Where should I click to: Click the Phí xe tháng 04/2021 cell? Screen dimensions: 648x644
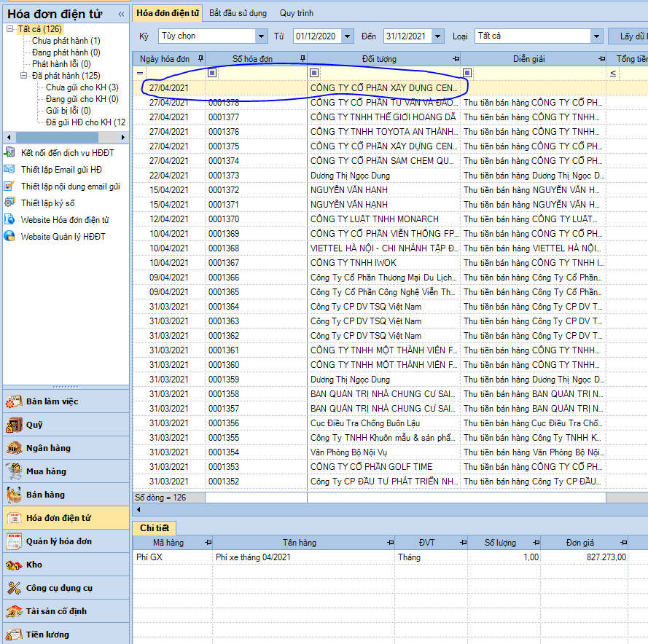pos(303,557)
